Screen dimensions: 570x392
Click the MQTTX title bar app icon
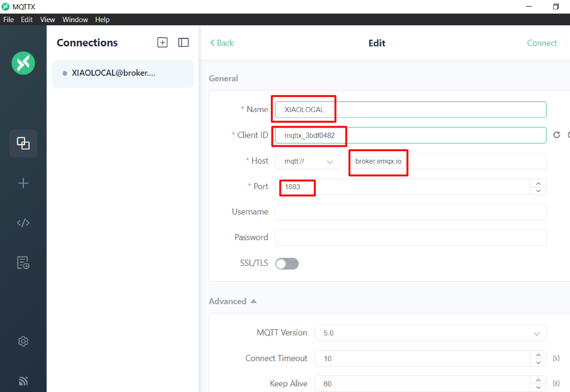pos(5,7)
